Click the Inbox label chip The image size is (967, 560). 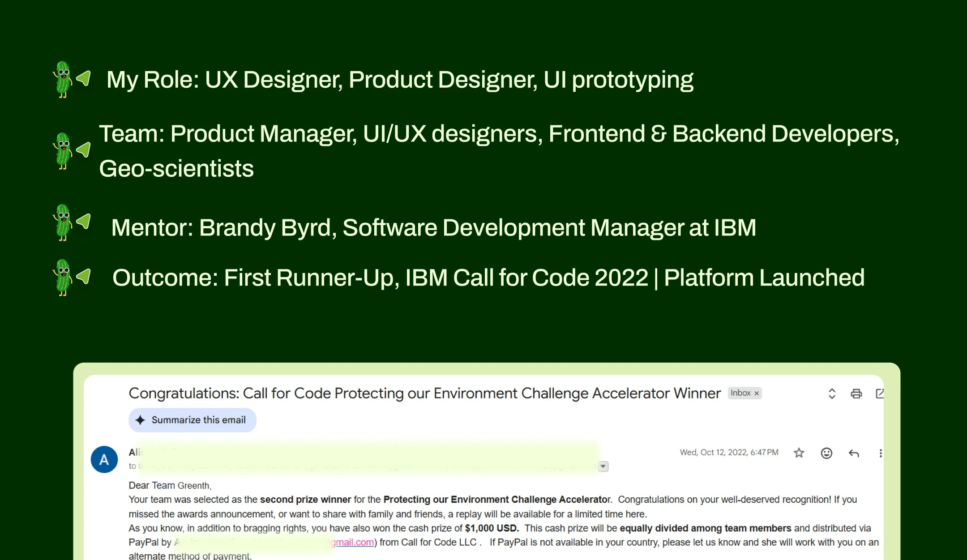pos(740,393)
